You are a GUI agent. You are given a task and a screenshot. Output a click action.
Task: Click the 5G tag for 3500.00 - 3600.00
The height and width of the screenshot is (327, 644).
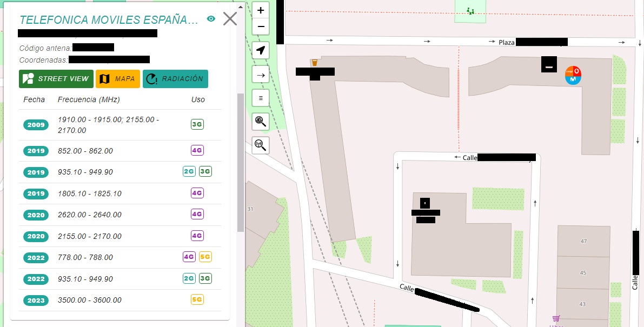pos(197,299)
